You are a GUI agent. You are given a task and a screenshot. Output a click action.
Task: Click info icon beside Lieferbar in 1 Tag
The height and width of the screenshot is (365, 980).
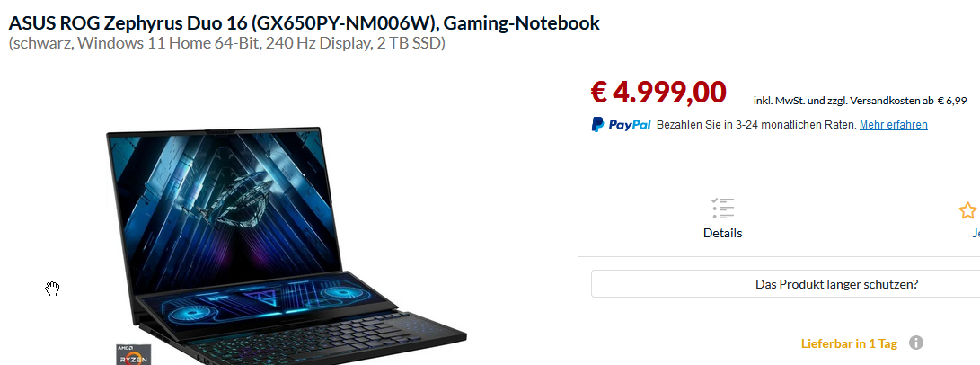[x=915, y=343]
